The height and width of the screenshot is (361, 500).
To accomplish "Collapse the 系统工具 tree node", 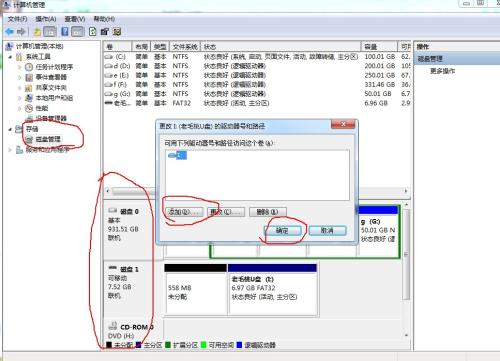I will click(x=10, y=57).
